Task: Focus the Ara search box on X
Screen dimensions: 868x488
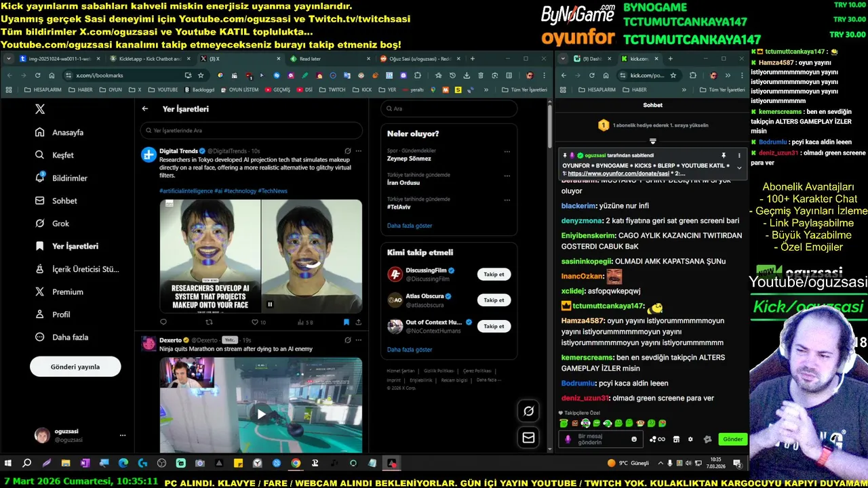Action: click(449, 108)
